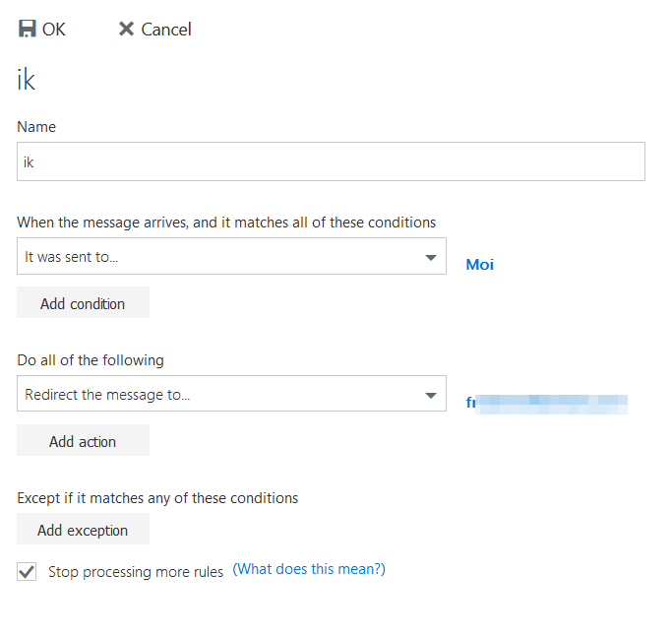Click the arrow on the condition combo box
The image size is (672, 637).
[430, 258]
